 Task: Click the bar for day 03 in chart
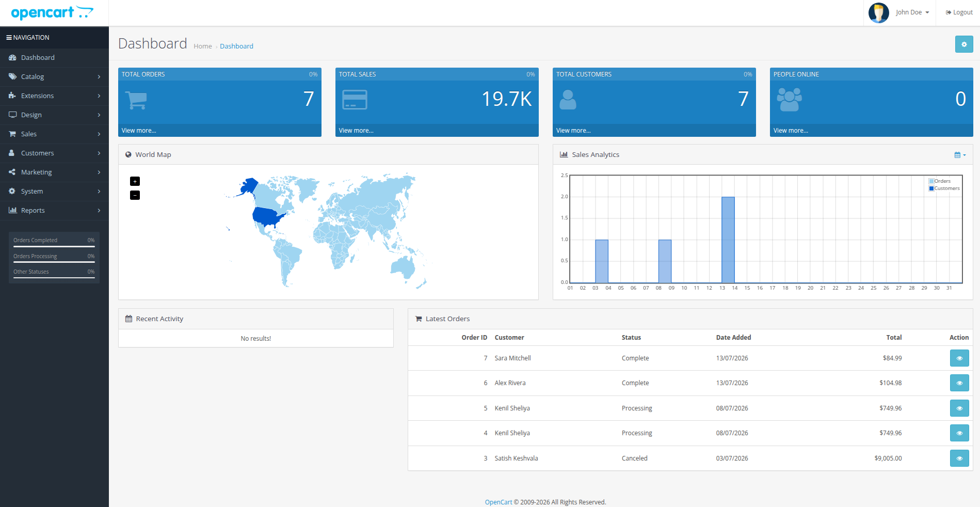[x=602, y=261]
